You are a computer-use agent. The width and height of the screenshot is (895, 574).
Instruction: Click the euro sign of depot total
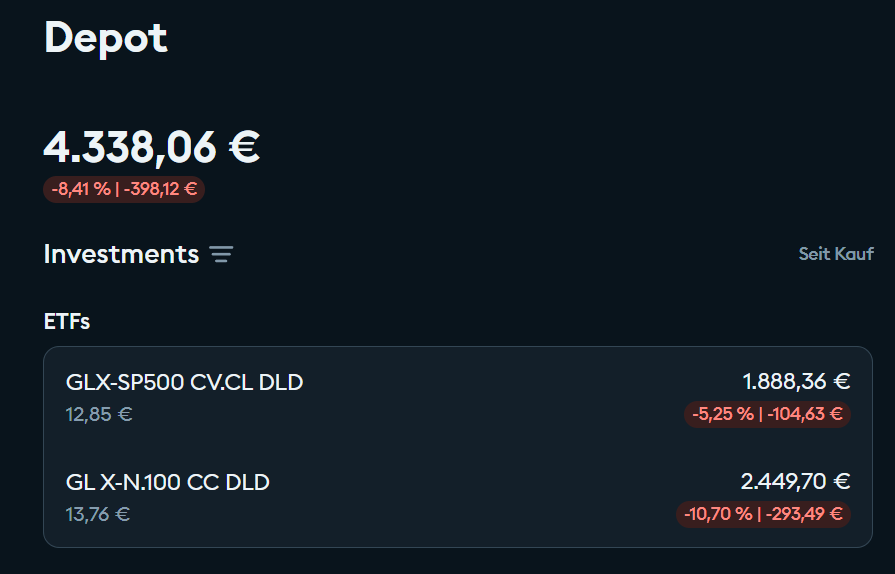click(244, 147)
